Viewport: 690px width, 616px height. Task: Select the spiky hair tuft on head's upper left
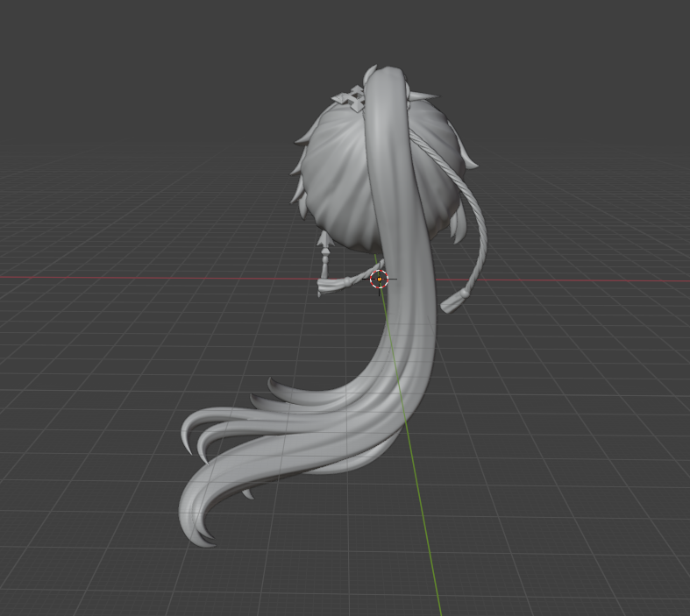(304, 138)
